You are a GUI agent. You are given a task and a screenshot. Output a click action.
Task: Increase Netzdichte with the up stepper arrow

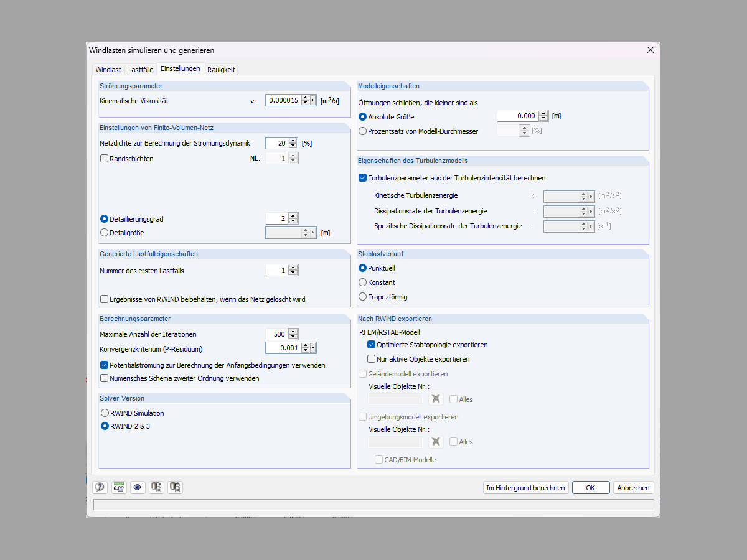pyautogui.click(x=292, y=140)
